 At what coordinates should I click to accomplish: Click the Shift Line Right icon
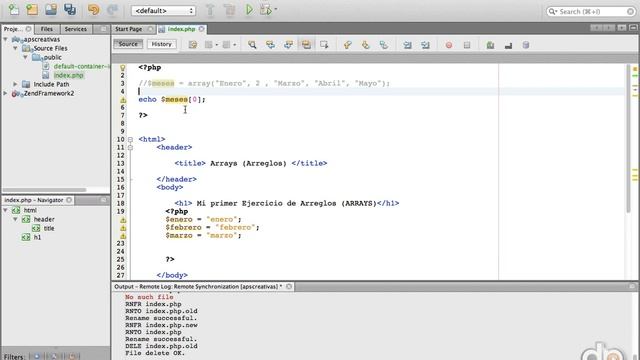[425, 45]
